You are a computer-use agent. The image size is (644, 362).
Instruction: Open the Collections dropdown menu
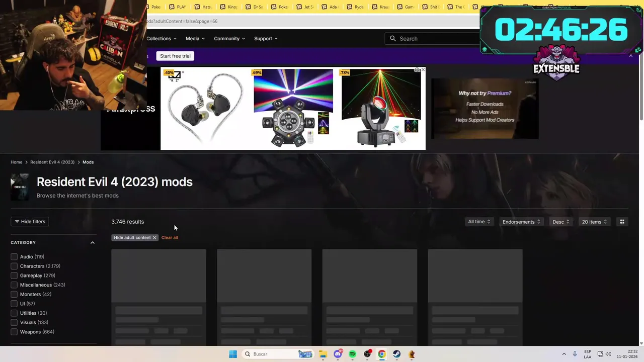coord(162,39)
